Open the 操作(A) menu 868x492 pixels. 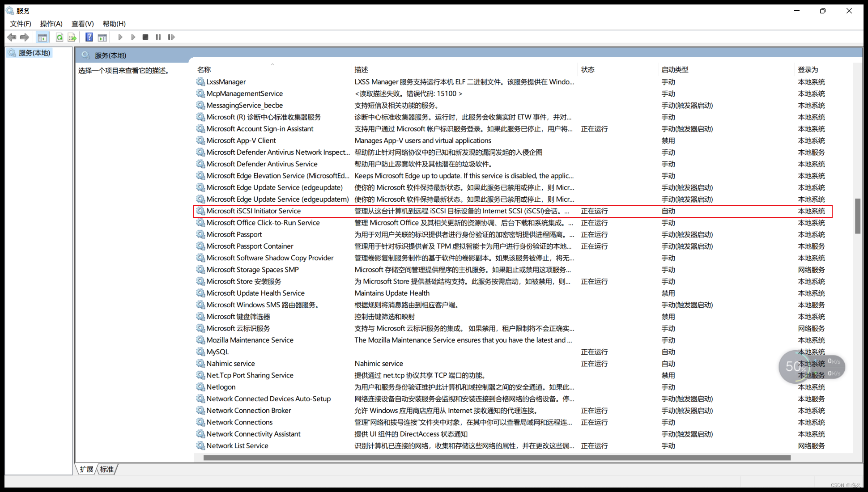51,24
